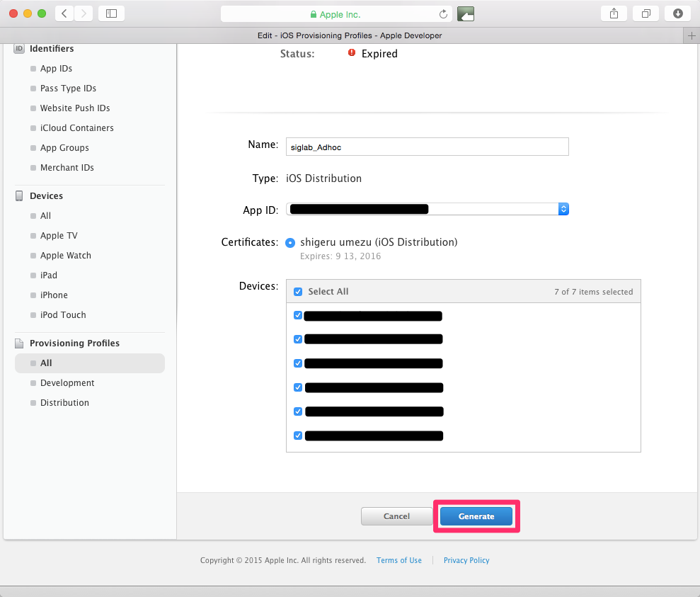The height and width of the screenshot is (597, 700).
Task: Uncheck the first device checkbox in list
Action: [x=298, y=315]
